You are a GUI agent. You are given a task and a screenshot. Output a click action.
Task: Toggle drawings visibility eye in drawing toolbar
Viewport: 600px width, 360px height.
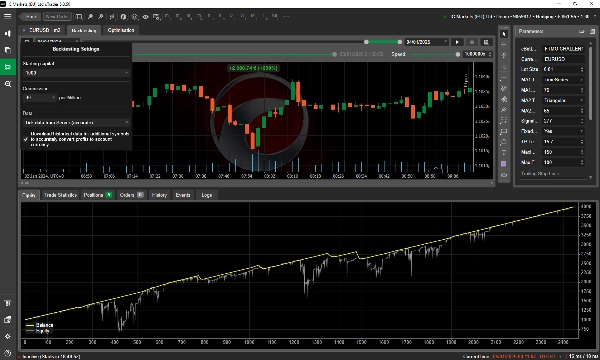coord(504,175)
